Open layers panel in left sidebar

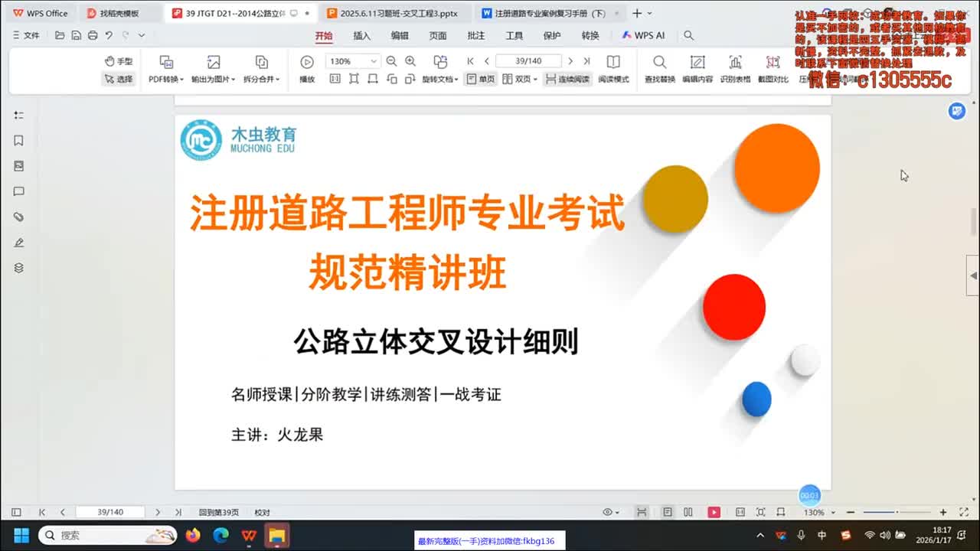tap(19, 268)
